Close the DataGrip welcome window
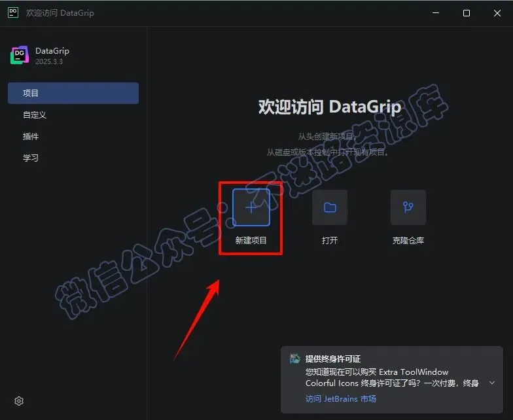The image size is (513, 420). (x=497, y=13)
